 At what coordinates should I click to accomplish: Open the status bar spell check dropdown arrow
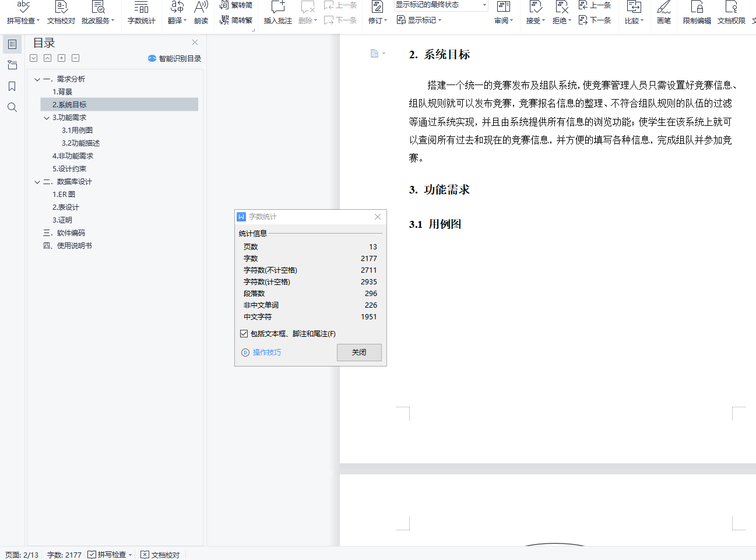point(130,555)
